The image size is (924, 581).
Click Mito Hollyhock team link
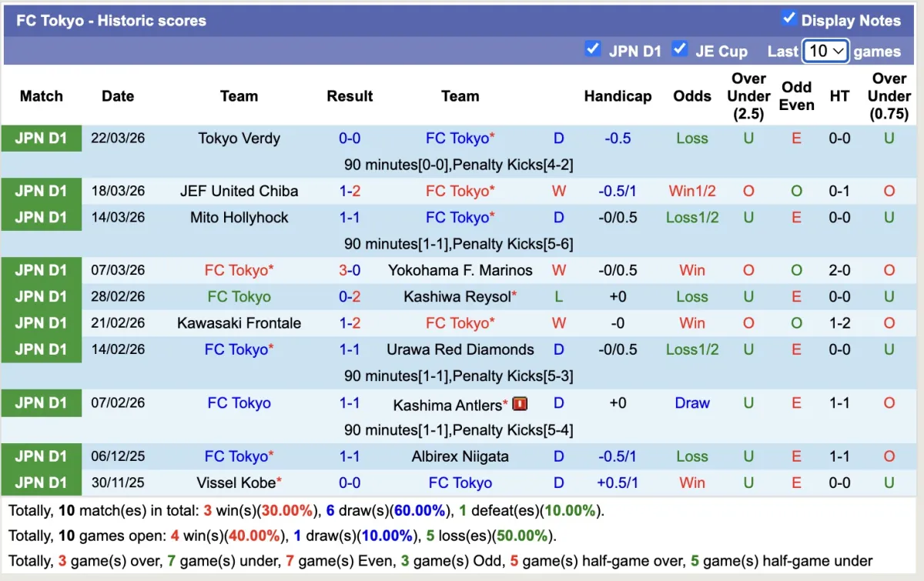[x=239, y=217]
